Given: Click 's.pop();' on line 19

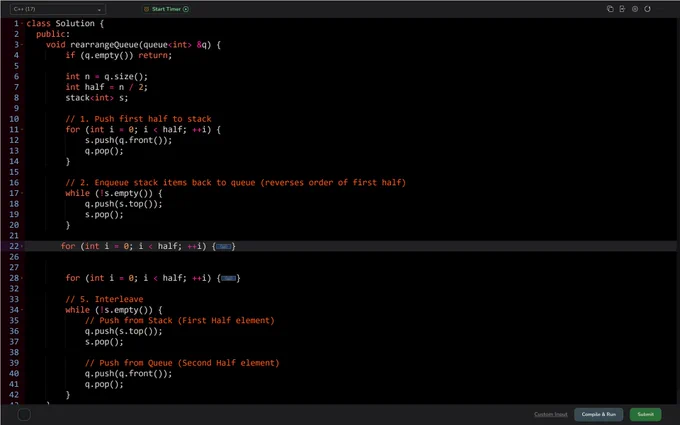Looking at the screenshot, I should coord(104,215).
